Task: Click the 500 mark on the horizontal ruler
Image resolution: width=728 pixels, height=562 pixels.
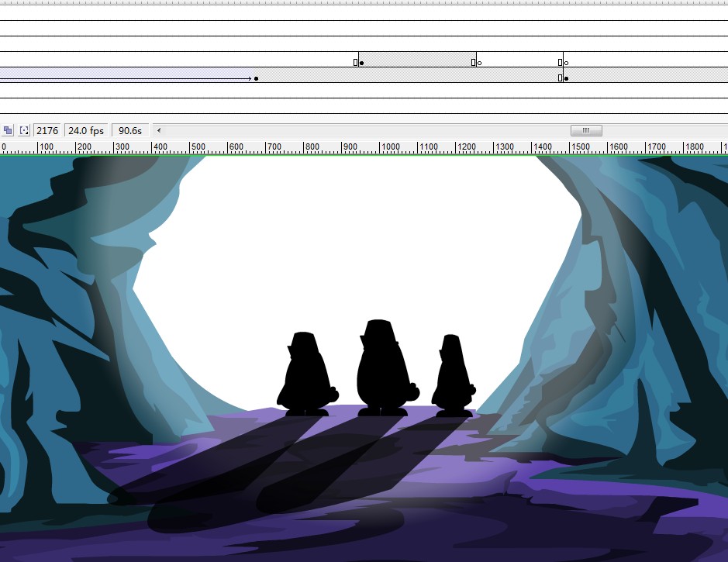Action: point(198,147)
